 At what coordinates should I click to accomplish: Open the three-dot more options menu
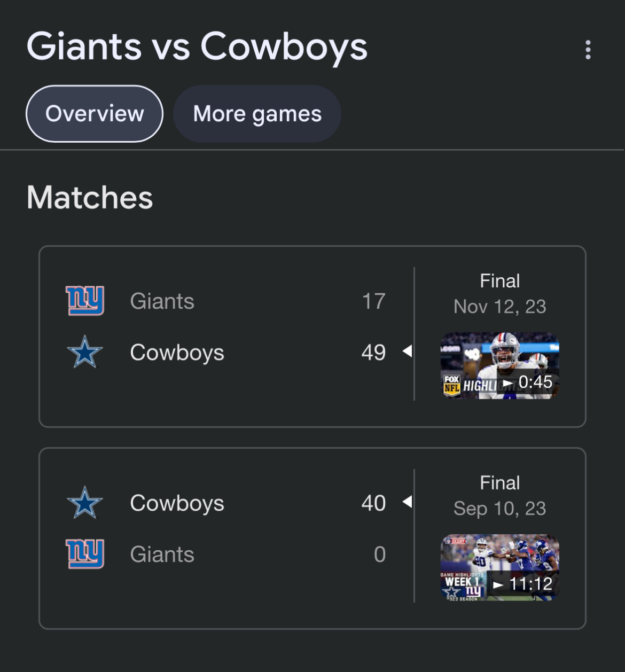[x=588, y=50]
